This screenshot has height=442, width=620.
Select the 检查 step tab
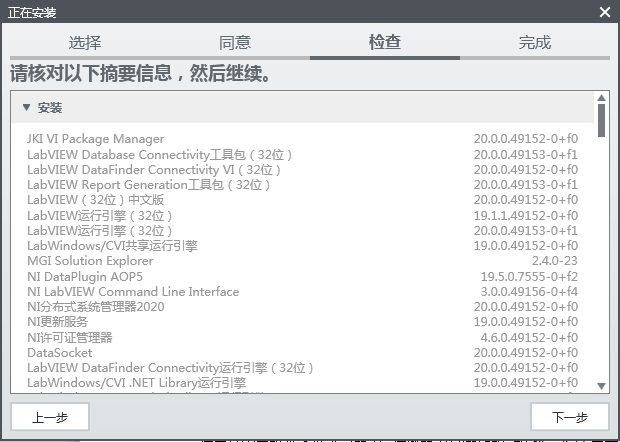click(x=385, y=43)
